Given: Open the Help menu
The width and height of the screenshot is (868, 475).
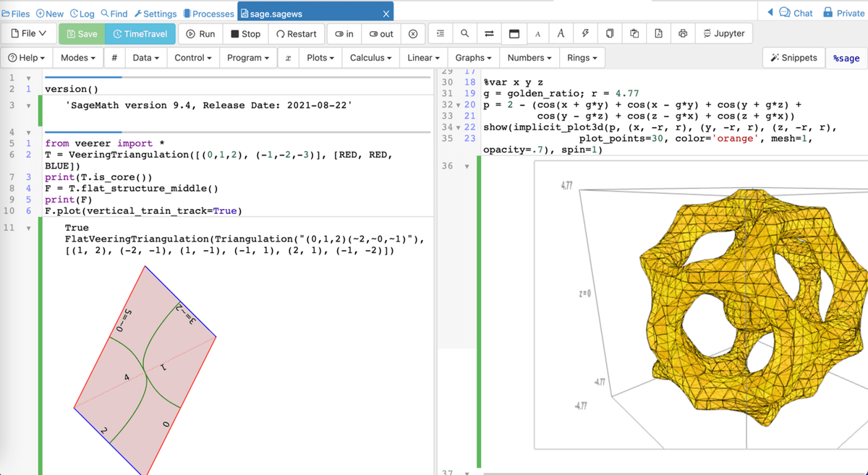Looking at the screenshot, I should click(x=26, y=57).
